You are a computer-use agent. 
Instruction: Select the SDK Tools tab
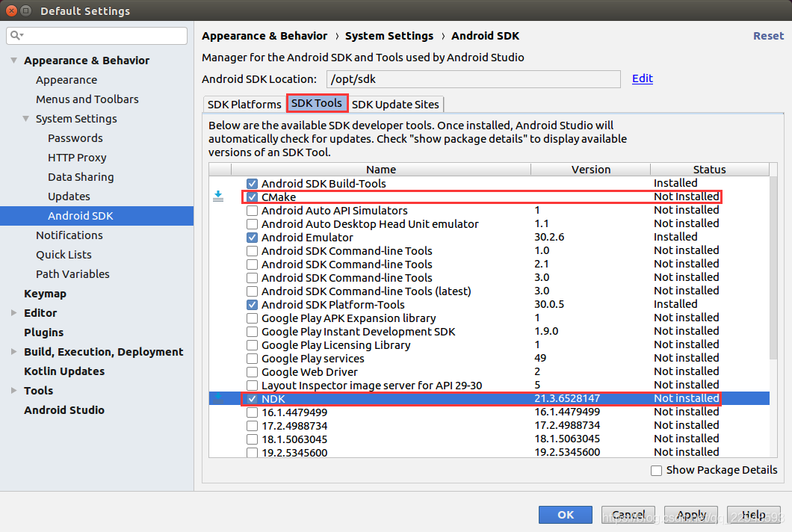[317, 103]
